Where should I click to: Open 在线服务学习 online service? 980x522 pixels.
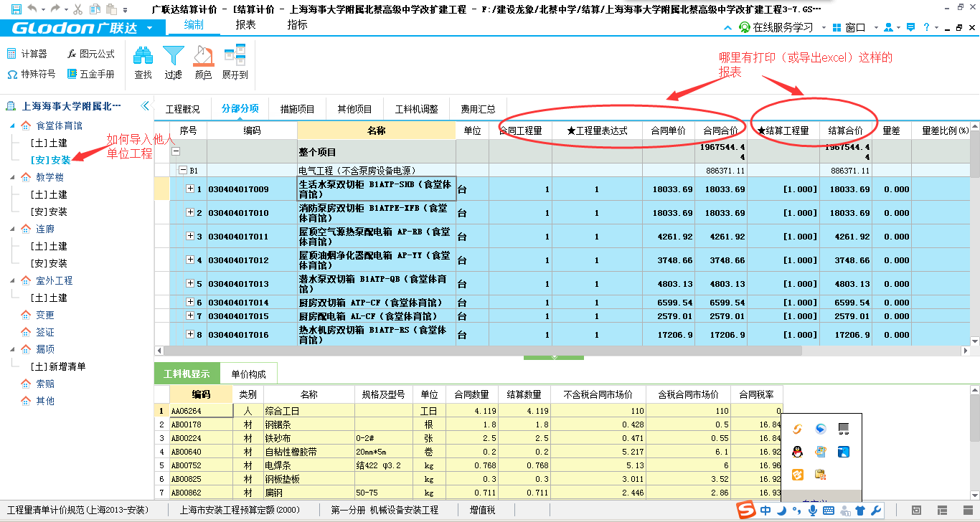pos(776,27)
